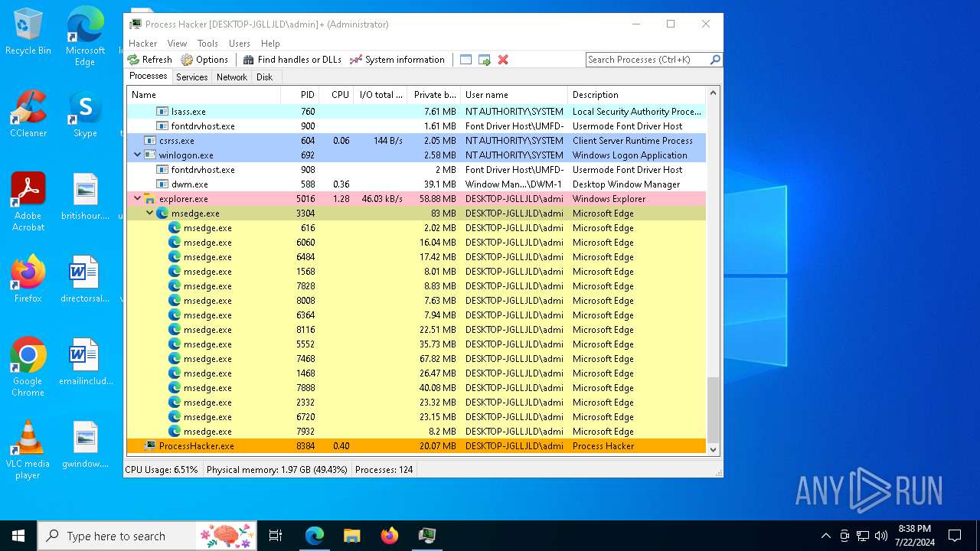Viewport: 980px width, 551px height.
Task: Open Google Chrome desktop shortcut
Action: click(x=28, y=367)
